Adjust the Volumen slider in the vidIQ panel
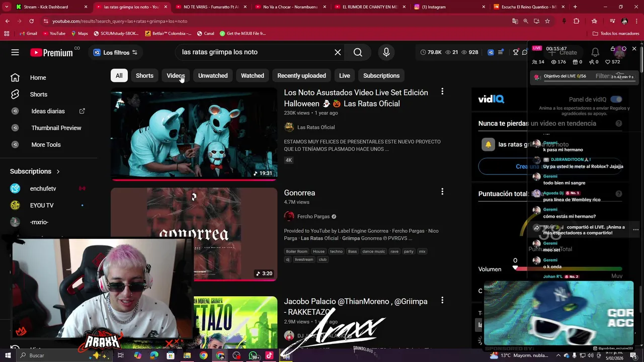Image resolution: width=644 pixels, height=362 pixels. [568, 269]
